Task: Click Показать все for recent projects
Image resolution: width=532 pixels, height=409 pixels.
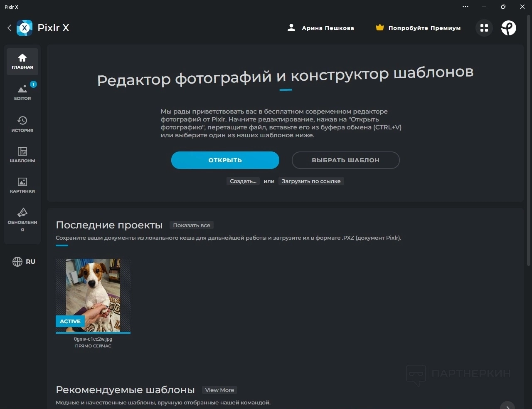Action: click(x=192, y=225)
